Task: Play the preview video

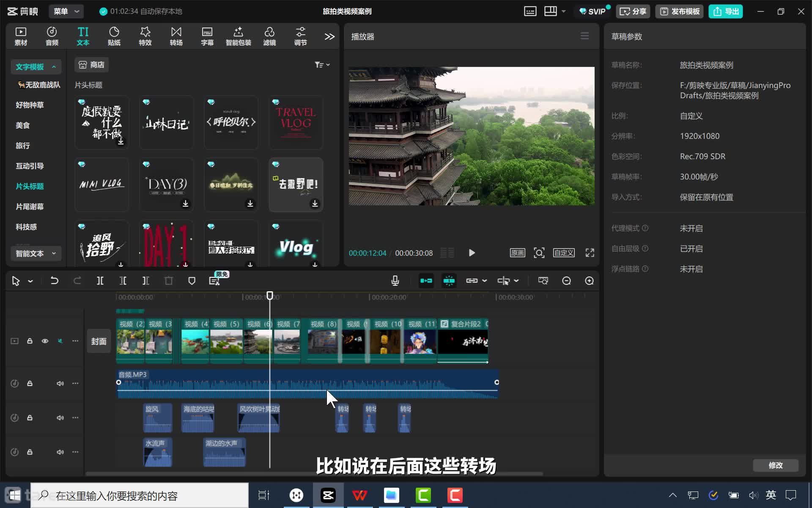Action: pos(472,253)
